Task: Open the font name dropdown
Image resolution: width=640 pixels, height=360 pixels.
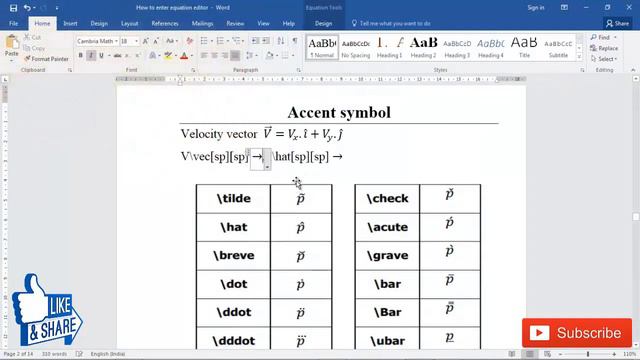Action: click(x=116, y=41)
